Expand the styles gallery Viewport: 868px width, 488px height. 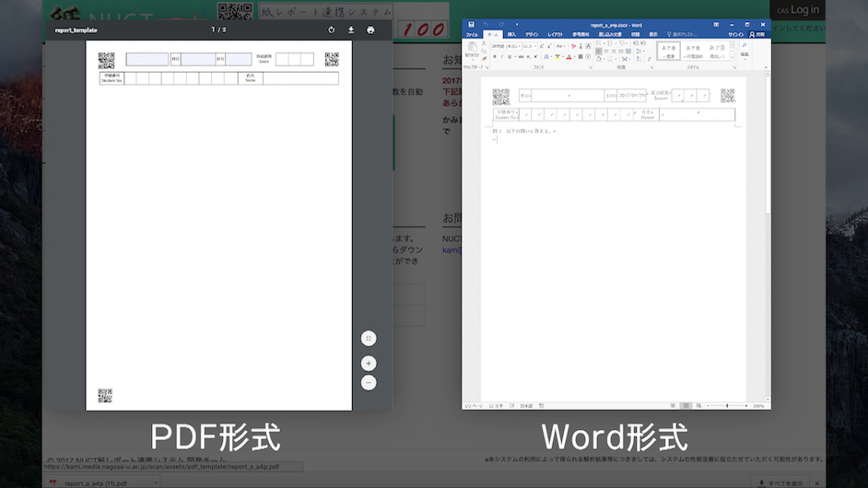[733, 57]
